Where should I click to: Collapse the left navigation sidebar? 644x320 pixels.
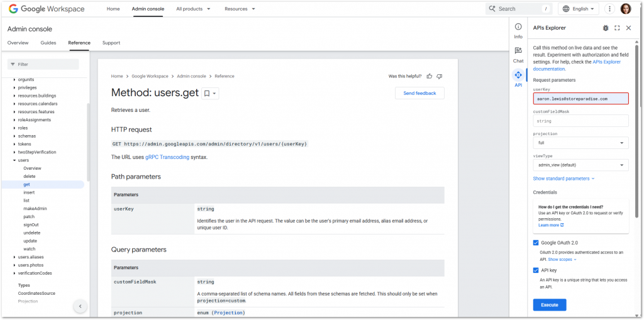(x=80, y=306)
